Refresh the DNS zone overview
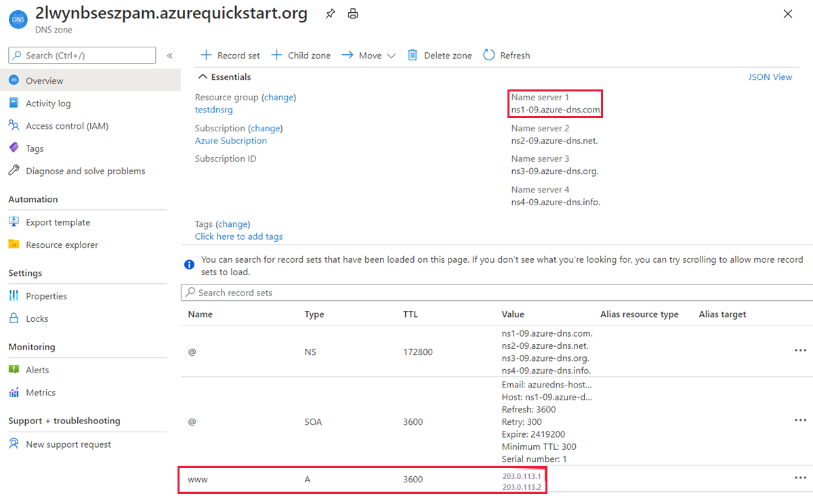Screen dimensions: 813x504 (507, 56)
